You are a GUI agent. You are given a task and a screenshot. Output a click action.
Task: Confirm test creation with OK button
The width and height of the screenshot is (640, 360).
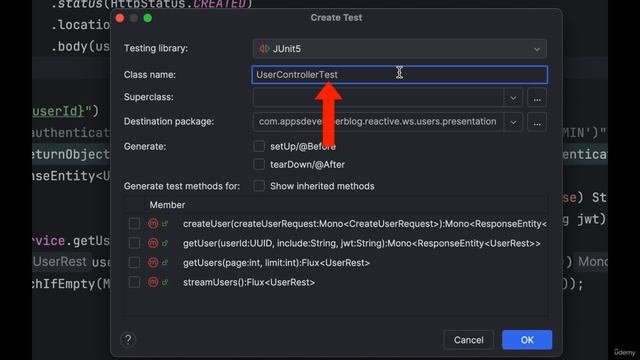[527, 340]
